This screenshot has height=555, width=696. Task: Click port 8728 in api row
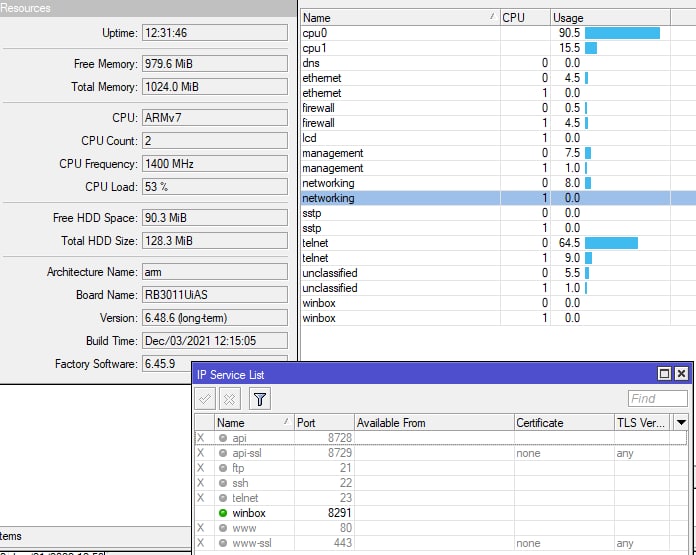340,438
